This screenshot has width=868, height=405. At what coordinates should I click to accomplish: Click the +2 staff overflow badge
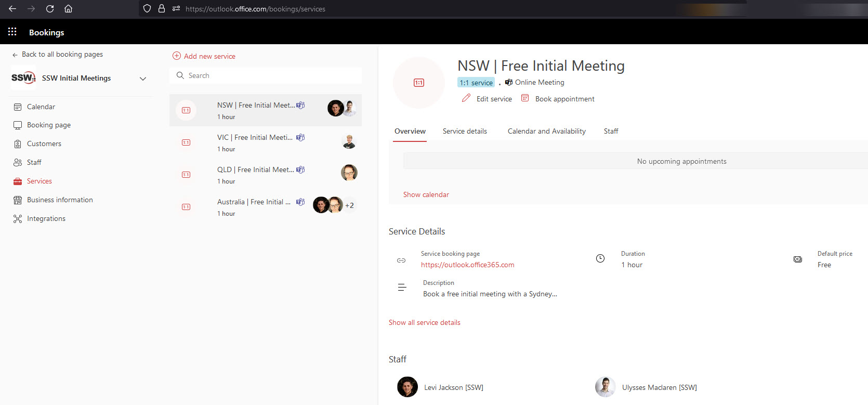click(x=349, y=205)
